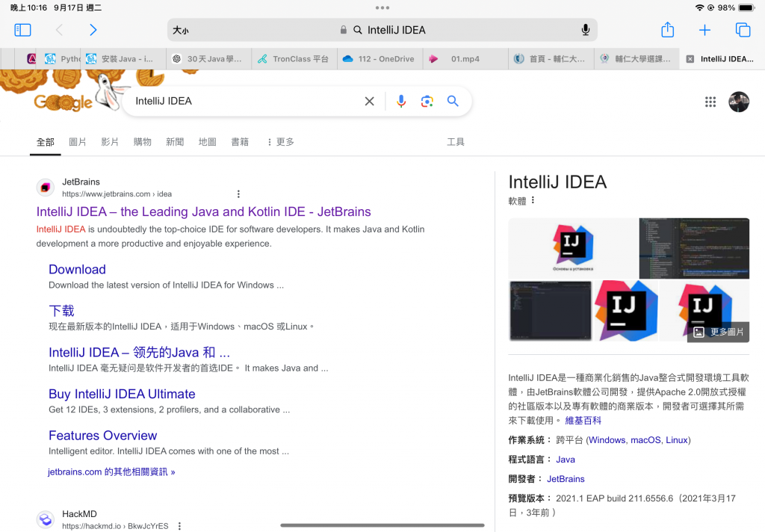Open the 維基百科 source link
Viewport: 765px width, 532px height.
(x=583, y=421)
